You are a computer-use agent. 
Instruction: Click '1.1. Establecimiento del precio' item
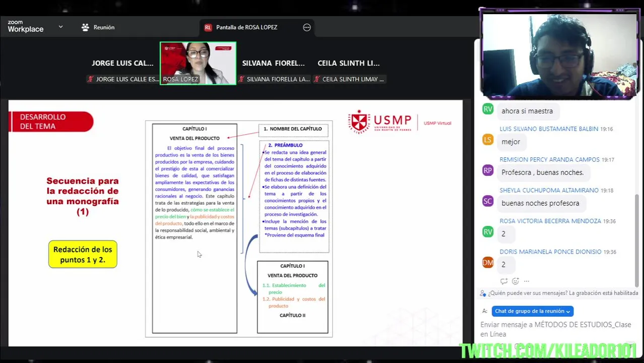294,289
